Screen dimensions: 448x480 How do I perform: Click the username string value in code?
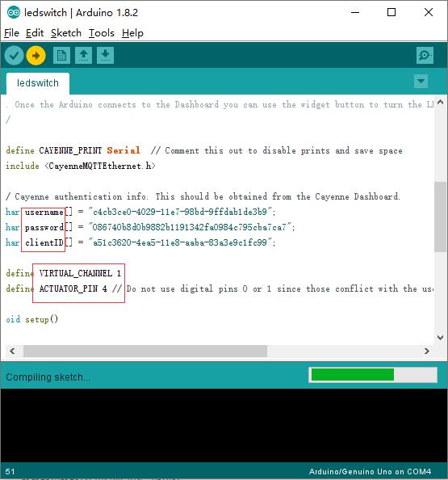click(182, 212)
